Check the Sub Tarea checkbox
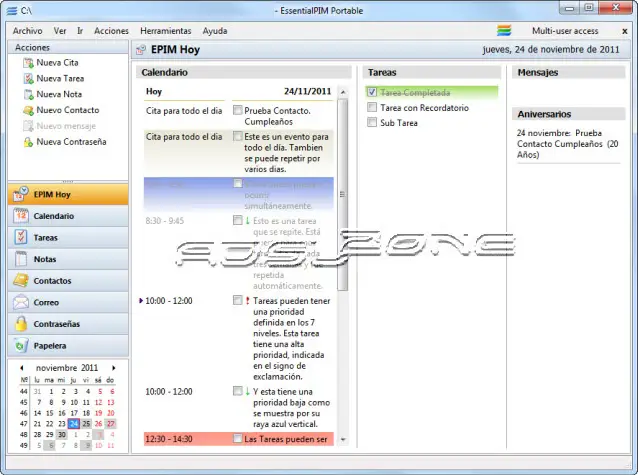638x475 pixels. pos(371,122)
